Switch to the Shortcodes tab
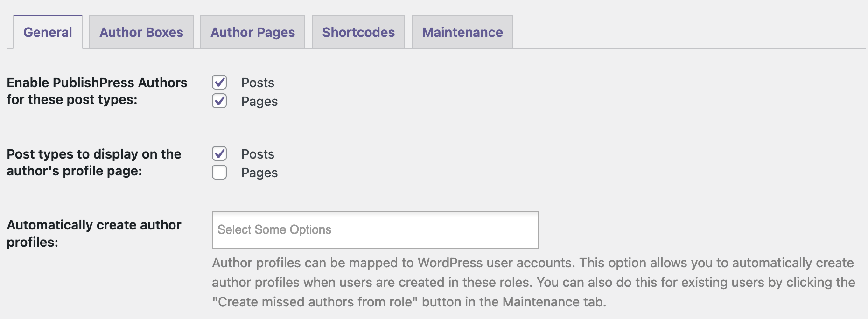This screenshot has height=319, width=868. [x=358, y=32]
